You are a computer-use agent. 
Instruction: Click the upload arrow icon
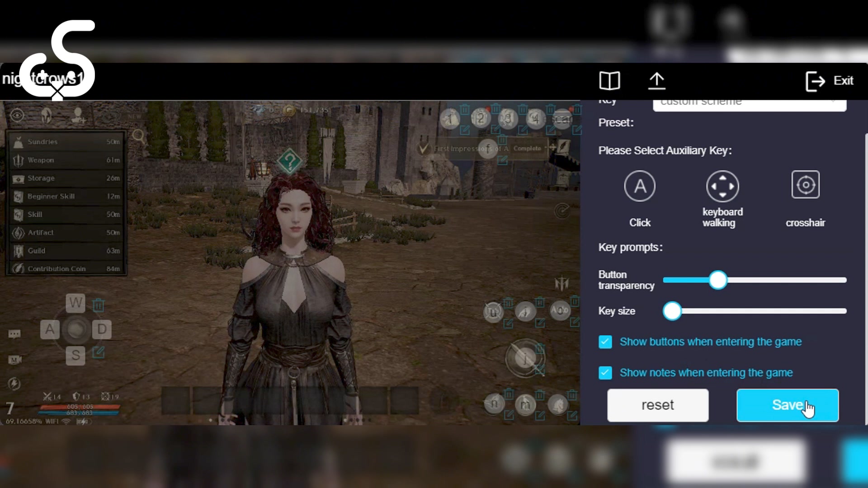(x=657, y=81)
